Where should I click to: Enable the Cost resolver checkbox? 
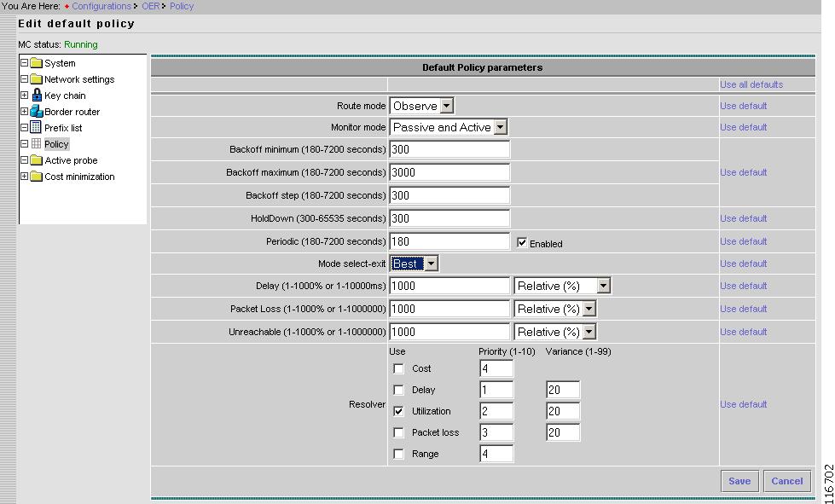tap(398, 368)
